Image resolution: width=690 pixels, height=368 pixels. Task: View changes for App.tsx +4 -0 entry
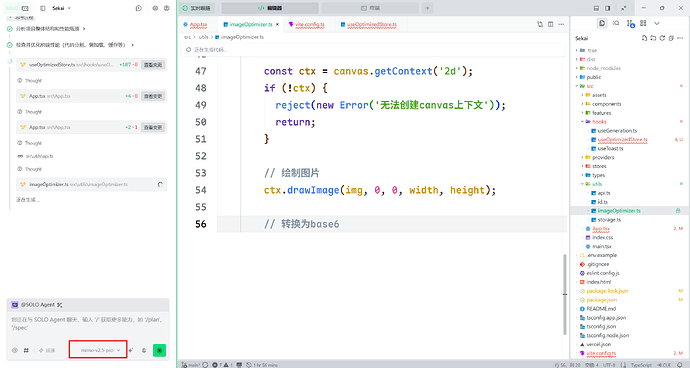click(x=153, y=96)
